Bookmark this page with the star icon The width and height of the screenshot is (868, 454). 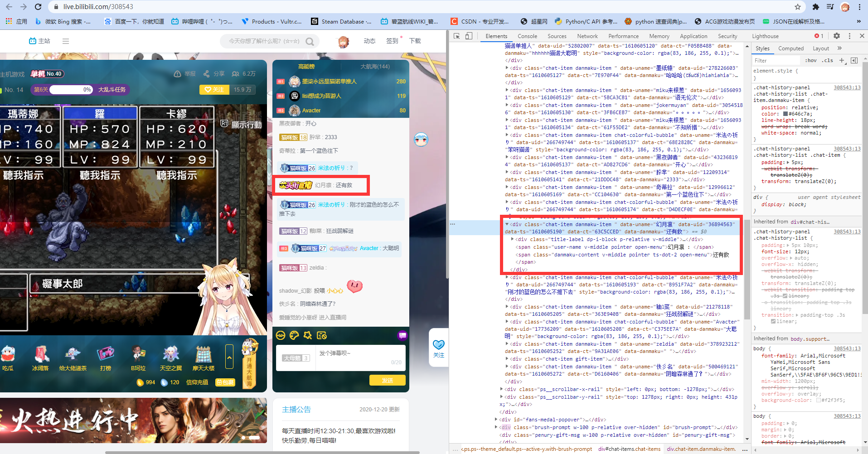(x=798, y=7)
